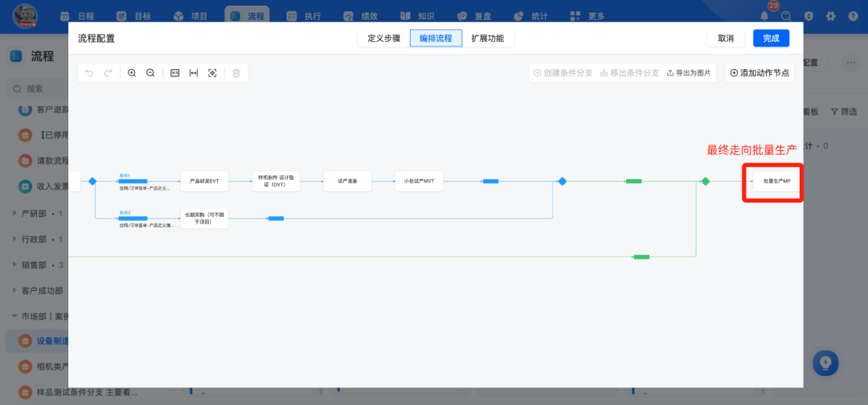Screen dimensions: 868x405
Task: Click the robot avatar logo
Action: point(25,16)
